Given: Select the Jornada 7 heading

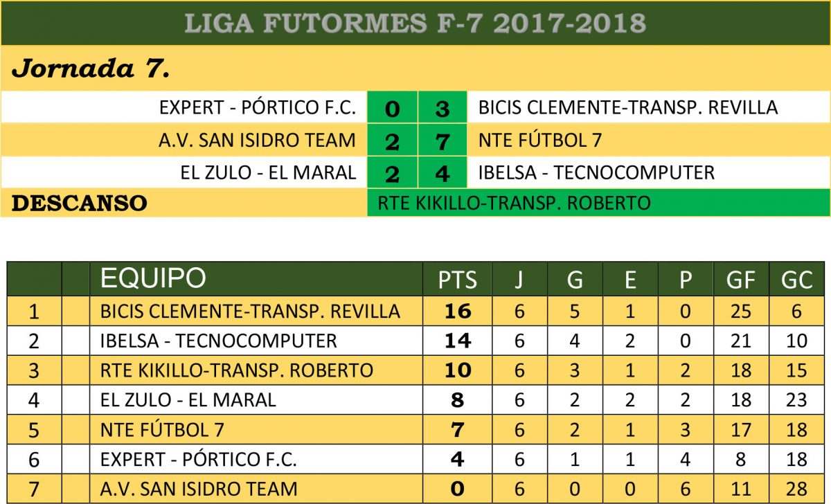Looking at the screenshot, I should (91, 69).
